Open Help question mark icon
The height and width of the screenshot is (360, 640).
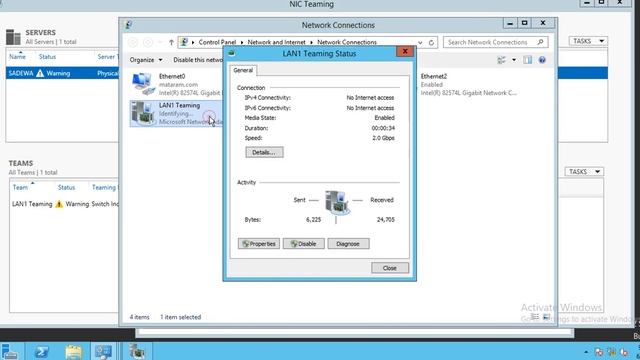[542, 60]
